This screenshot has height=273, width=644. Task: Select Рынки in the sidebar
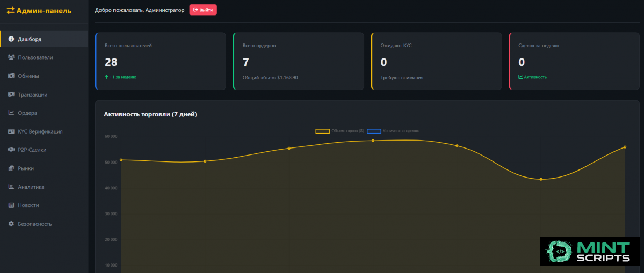point(44,168)
